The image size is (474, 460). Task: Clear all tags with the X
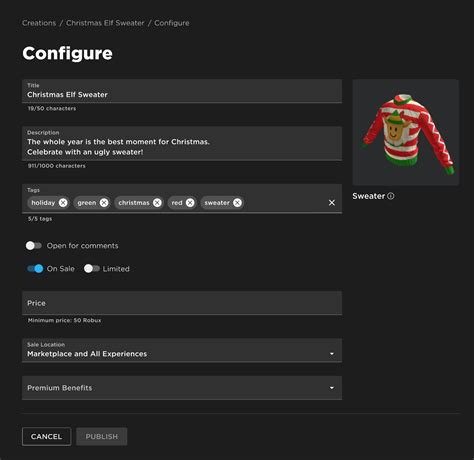(332, 203)
